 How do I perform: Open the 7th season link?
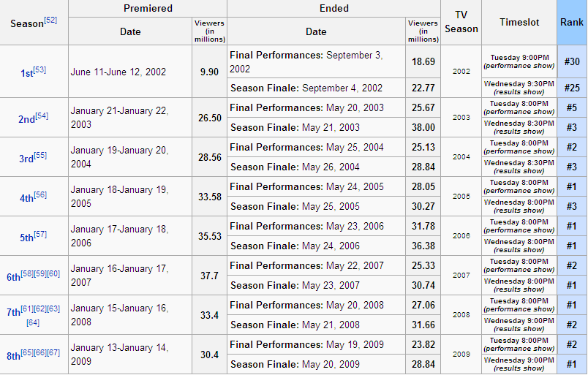click(x=13, y=312)
